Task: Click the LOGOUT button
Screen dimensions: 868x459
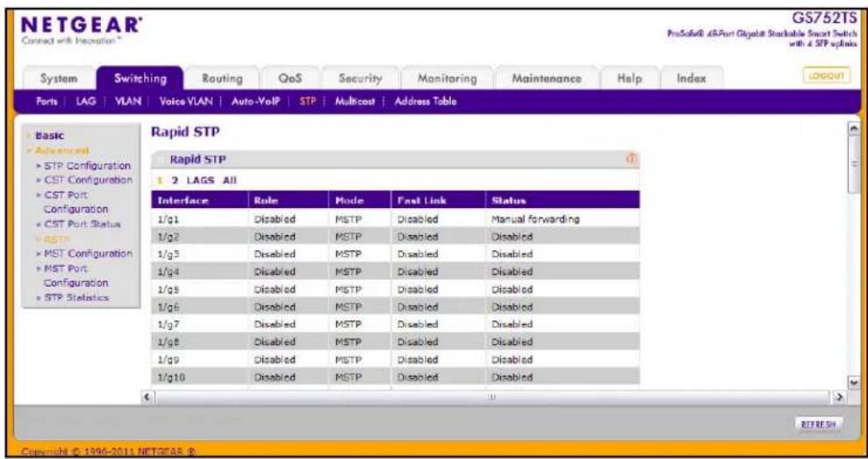Action: (827, 75)
